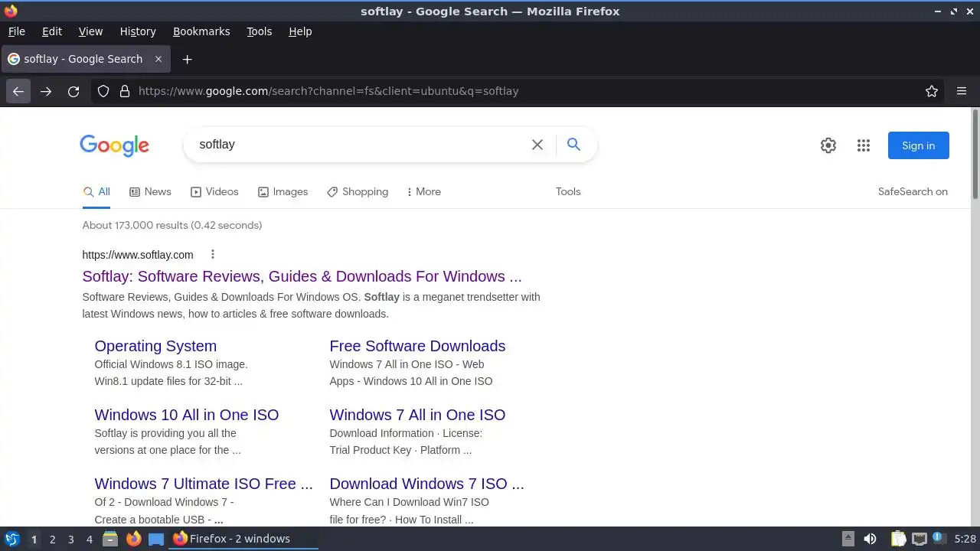Open the Windows 10 All in One ISO link
The width and height of the screenshot is (980, 551).
[187, 415]
